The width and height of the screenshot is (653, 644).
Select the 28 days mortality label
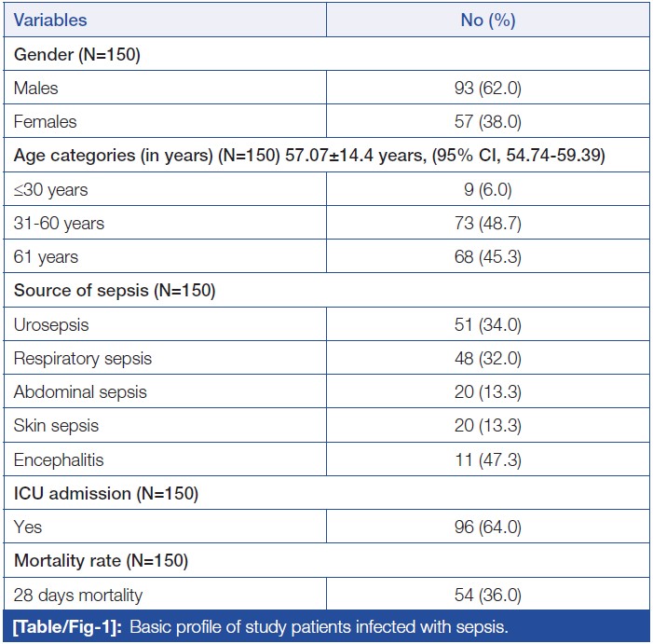point(78,594)
